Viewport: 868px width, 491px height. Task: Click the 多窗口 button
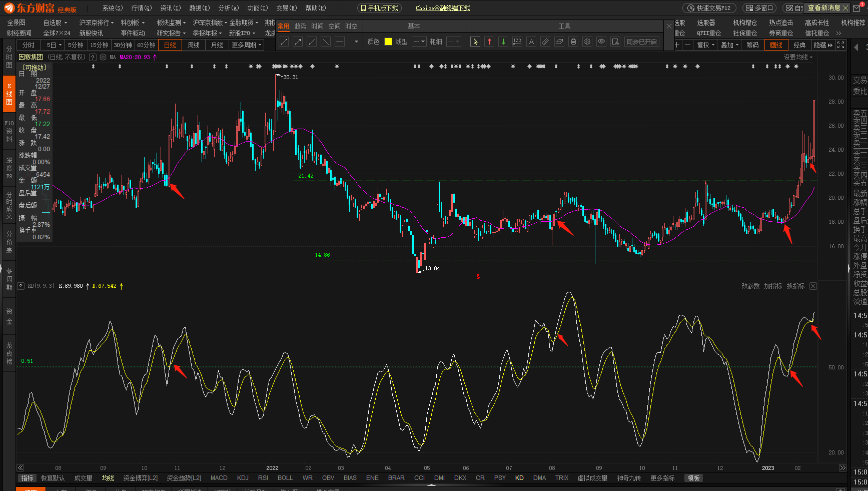click(759, 8)
